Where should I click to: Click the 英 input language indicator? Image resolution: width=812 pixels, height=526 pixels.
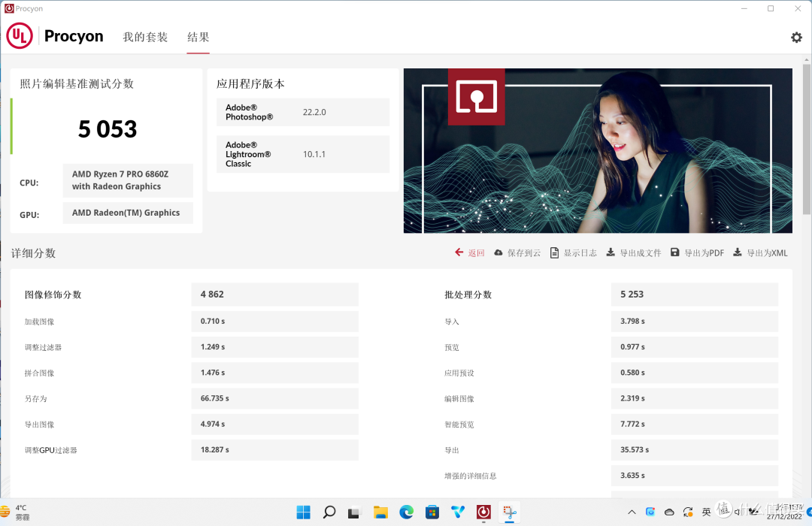(x=706, y=512)
